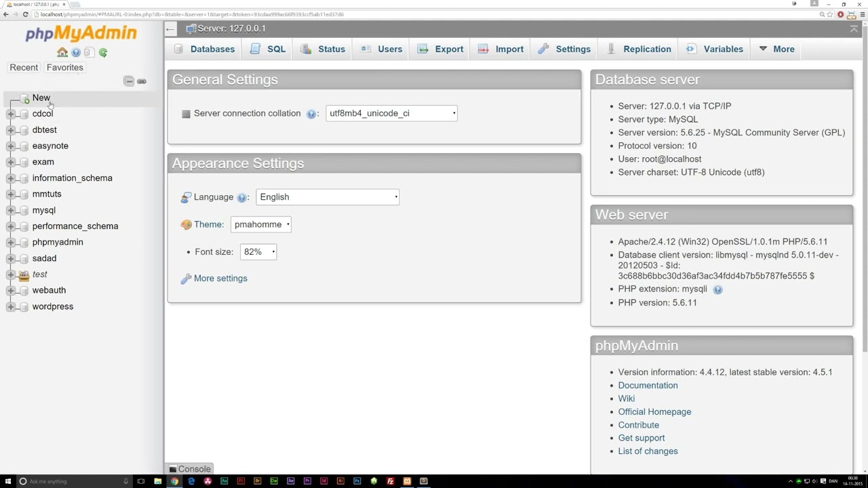This screenshot has width=868, height=488.
Task: Click the Recent tables button
Action: [x=24, y=68]
